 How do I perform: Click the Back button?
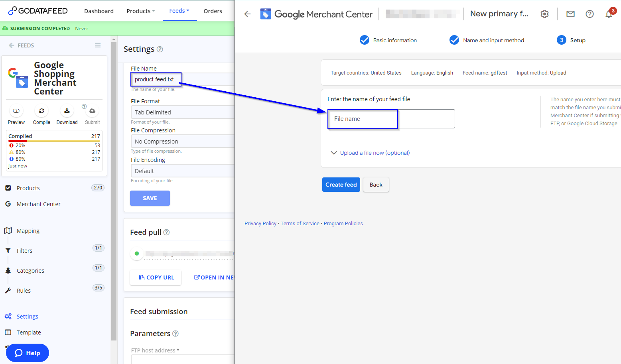(376, 185)
